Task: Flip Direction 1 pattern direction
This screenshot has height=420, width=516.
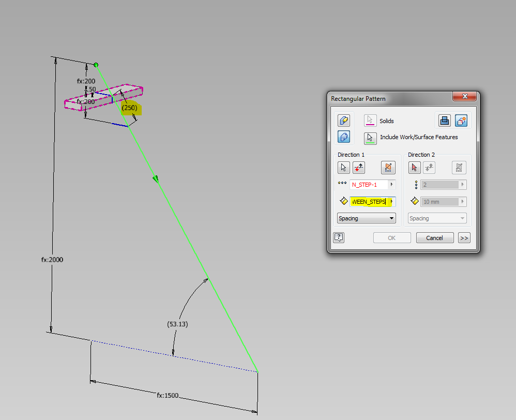Action: pyautogui.click(x=358, y=168)
